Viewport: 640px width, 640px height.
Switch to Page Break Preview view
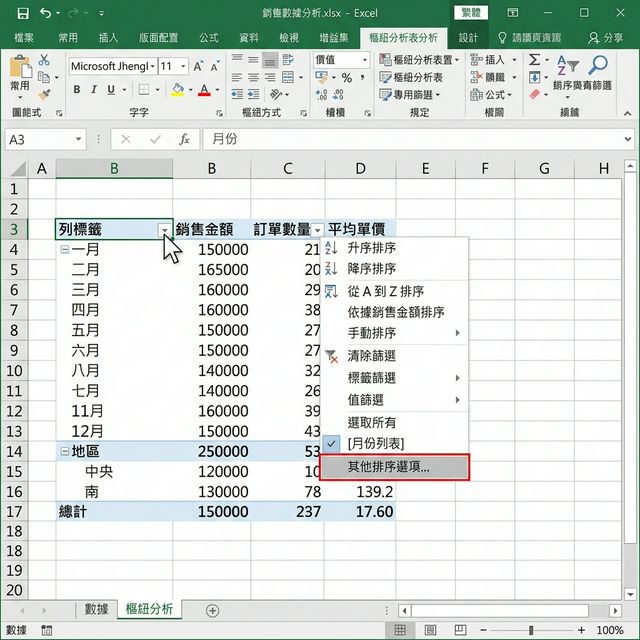coord(460,630)
